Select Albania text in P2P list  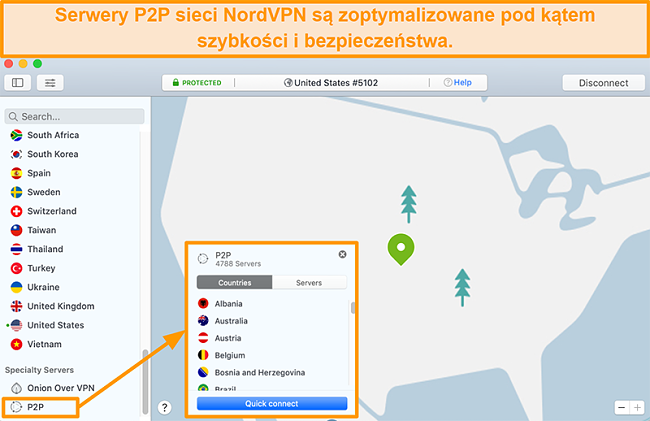tap(228, 304)
